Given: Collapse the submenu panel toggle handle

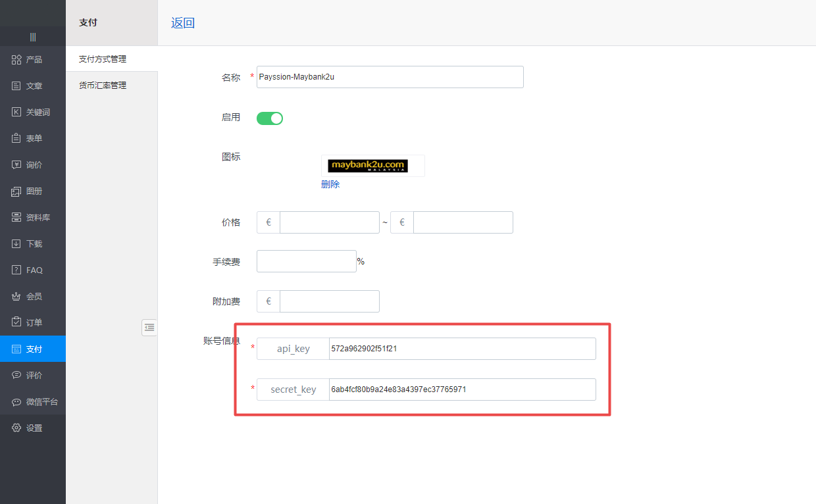Looking at the screenshot, I should click(x=149, y=327).
